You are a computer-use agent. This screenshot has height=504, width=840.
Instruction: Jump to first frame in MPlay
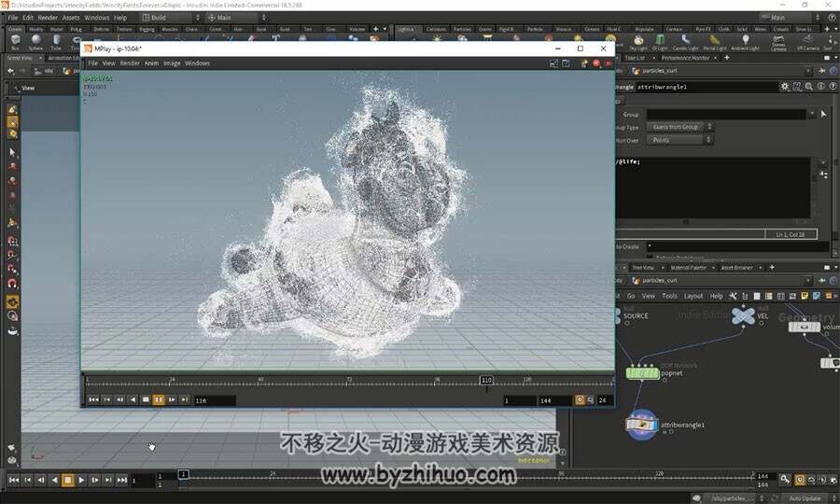click(93, 399)
